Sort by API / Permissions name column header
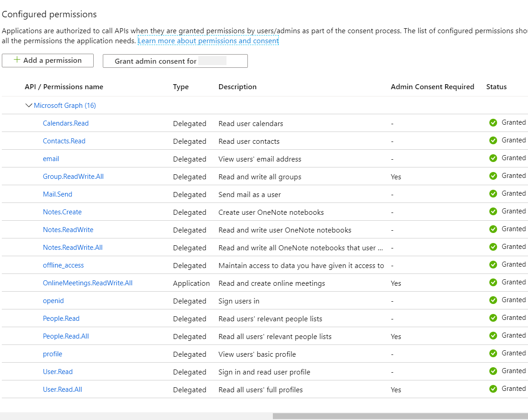This screenshot has width=528, height=420. click(x=64, y=87)
